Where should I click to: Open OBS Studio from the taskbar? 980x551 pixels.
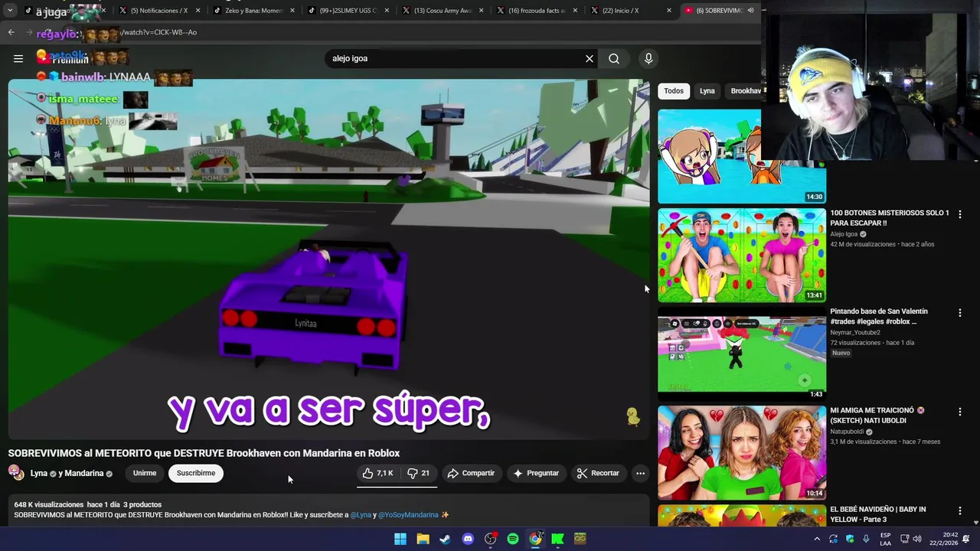[491, 539]
